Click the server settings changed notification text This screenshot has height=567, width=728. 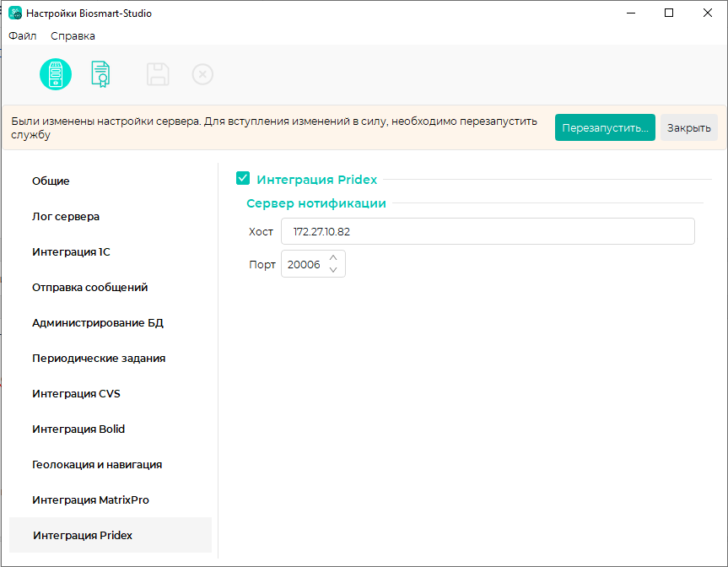point(274,127)
